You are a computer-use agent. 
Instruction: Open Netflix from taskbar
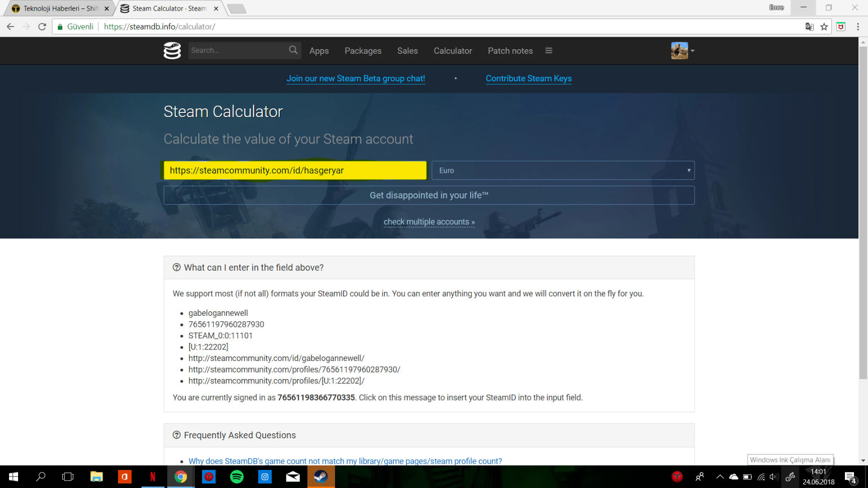pos(153,476)
